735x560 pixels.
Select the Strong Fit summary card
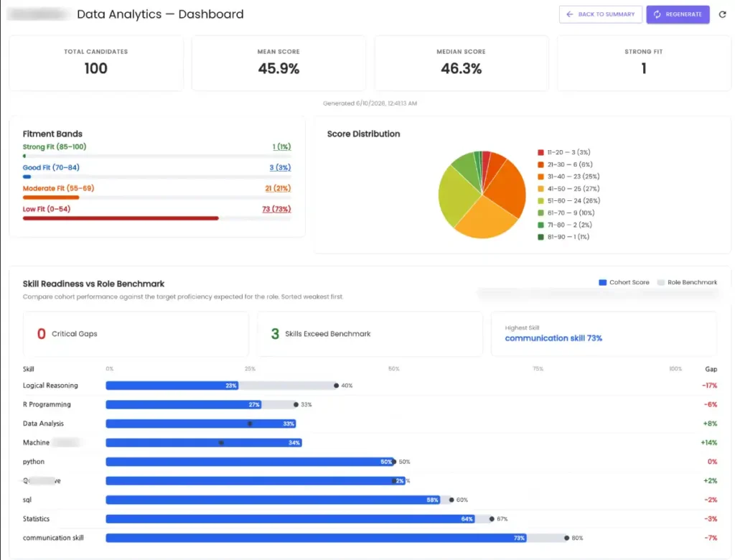644,63
